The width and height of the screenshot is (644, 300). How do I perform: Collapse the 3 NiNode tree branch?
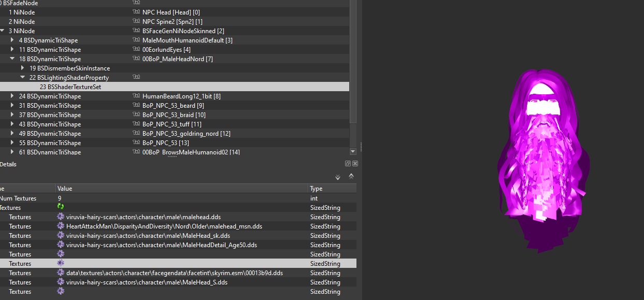[3, 31]
